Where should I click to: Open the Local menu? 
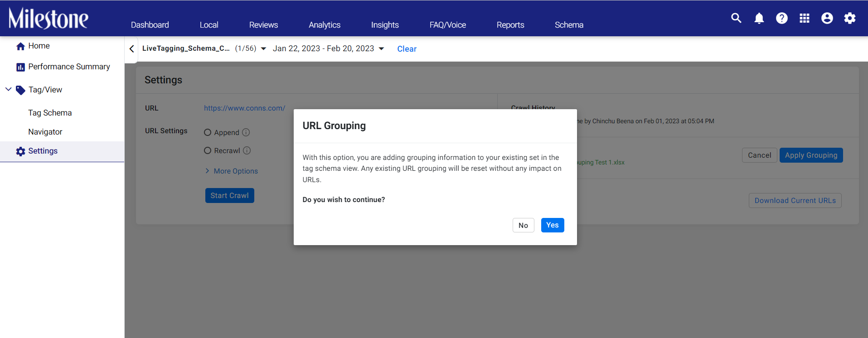pyautogui.click(x=209, y=25)
